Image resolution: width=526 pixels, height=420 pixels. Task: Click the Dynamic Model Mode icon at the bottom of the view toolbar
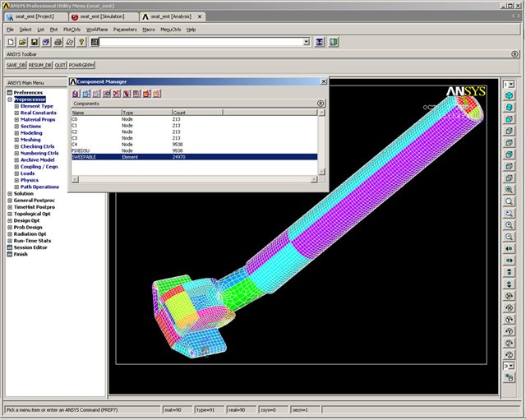pyautogui.click(x=510, y=378)
